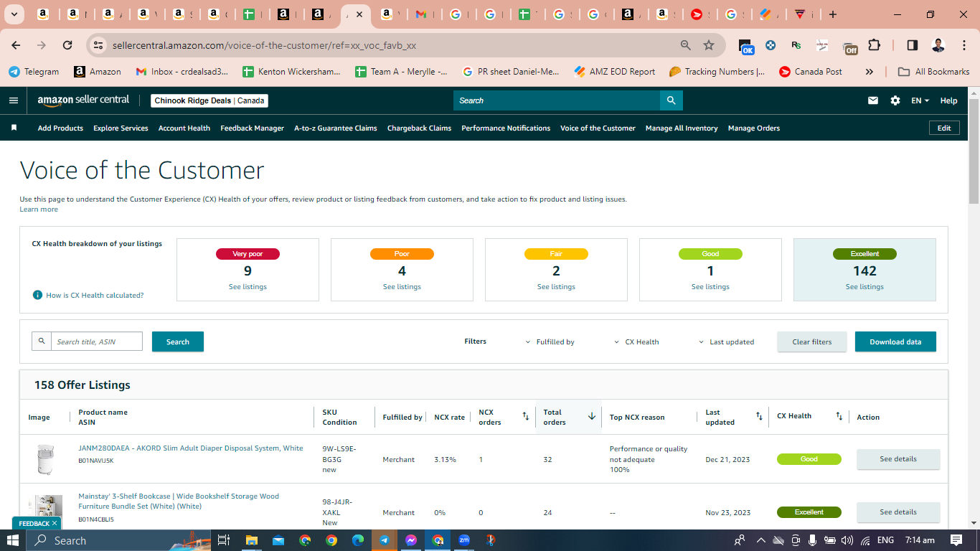This screenshot has width=980, height=551.
Task: Open the Seller Central hamburger menu
Action: (13, 100)
